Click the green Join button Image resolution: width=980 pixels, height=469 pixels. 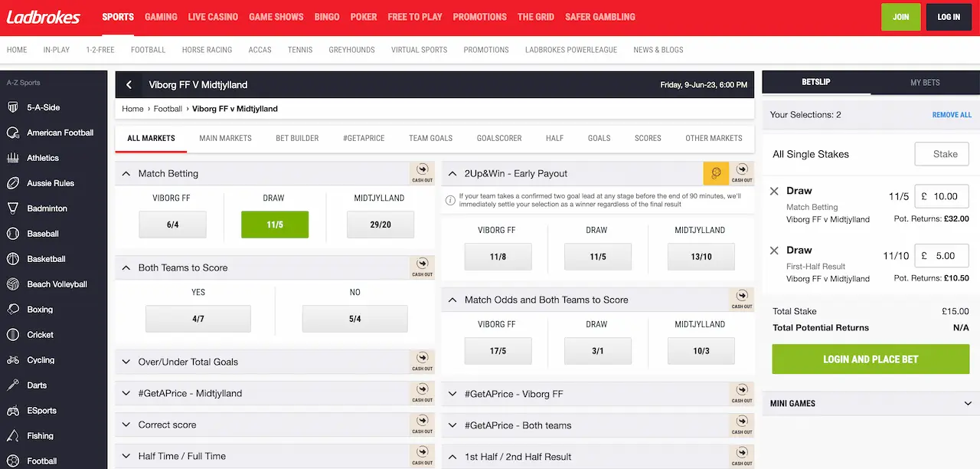pyautogui.click(x=901, y=17)
